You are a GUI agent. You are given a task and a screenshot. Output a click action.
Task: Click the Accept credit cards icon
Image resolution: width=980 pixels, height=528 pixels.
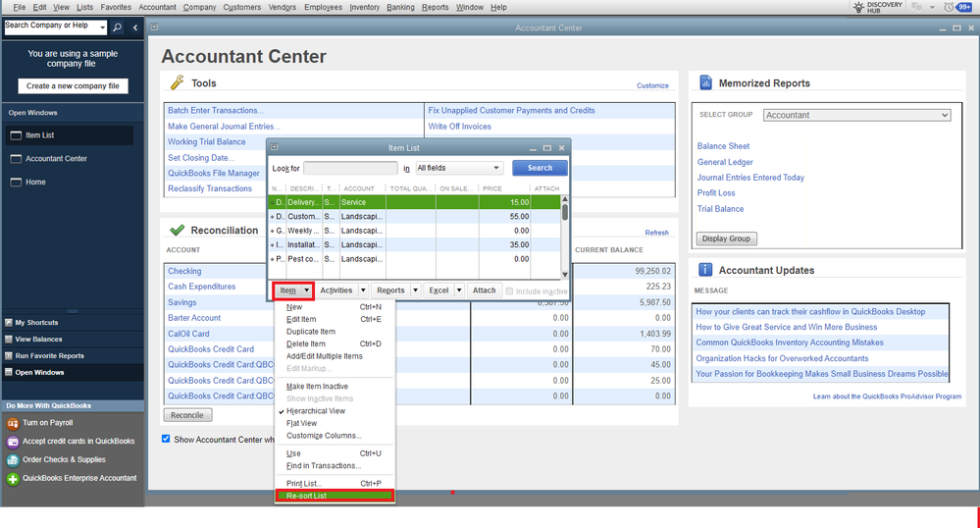(13, 442)
